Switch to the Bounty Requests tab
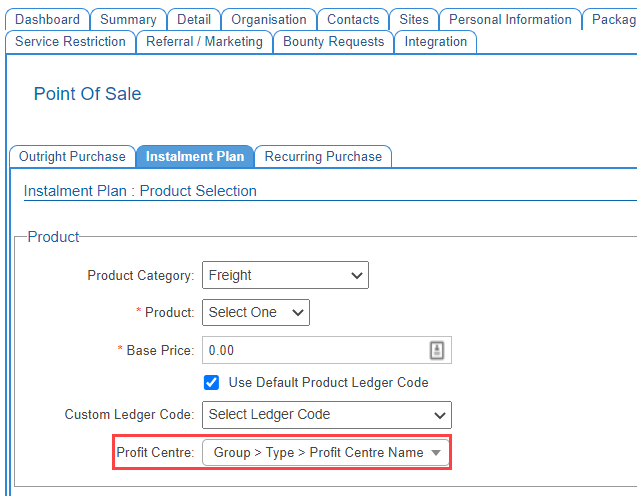 (333, 42)
